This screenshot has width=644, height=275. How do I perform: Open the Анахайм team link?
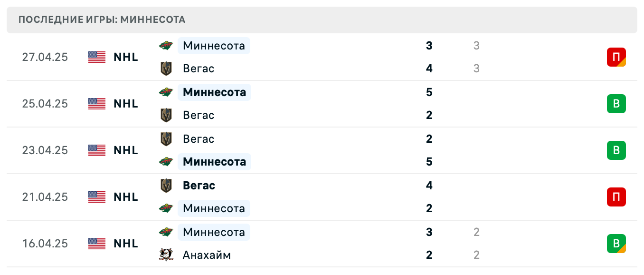[207, 255]
